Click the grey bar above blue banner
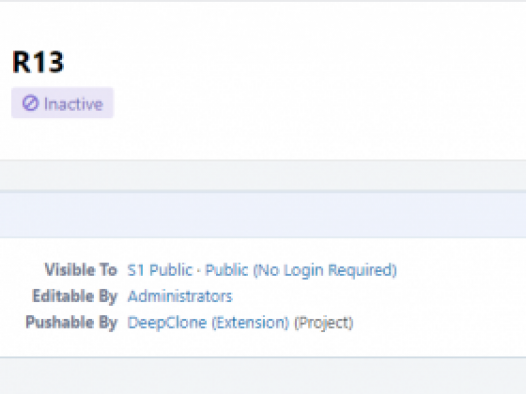 click(263, 175)
